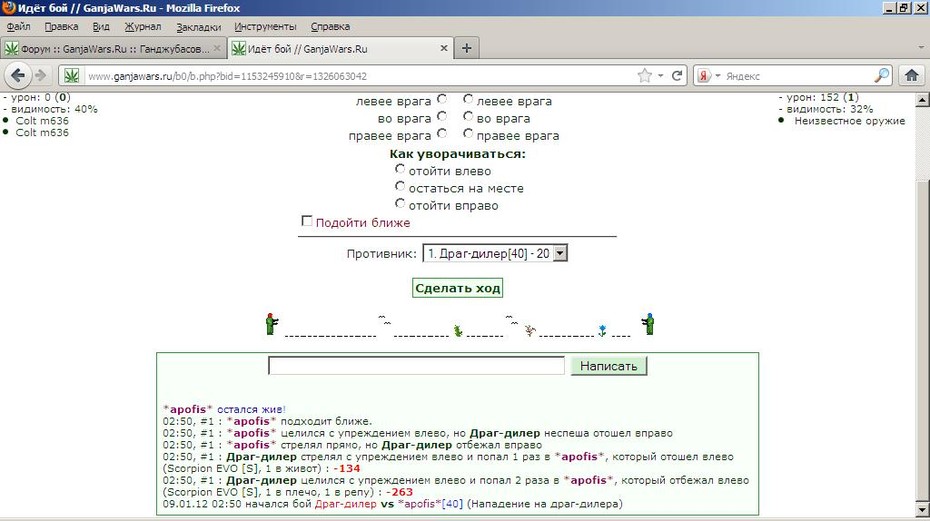This screenshot has width=930, height=521.
Task: Click the red soldier figure on battlefield
Action: (x=271, y=324)
